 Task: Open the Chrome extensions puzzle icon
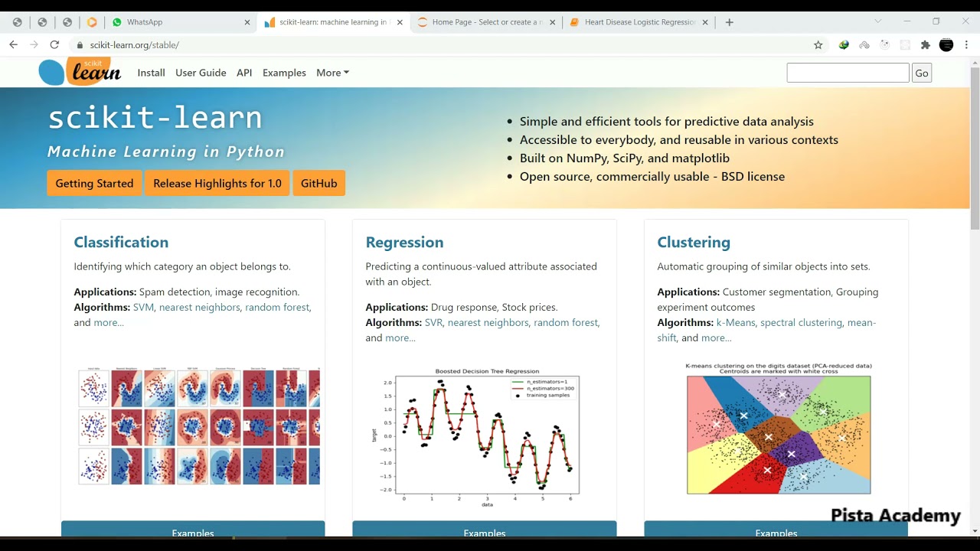pos(925,45)
